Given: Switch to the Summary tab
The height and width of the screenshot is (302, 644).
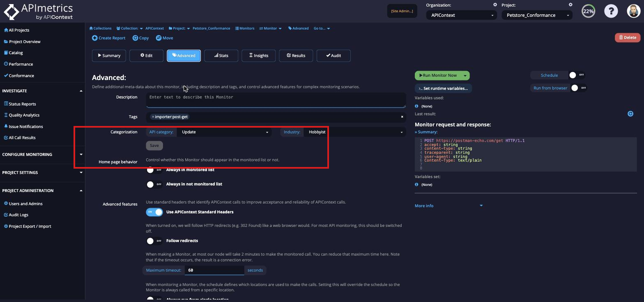Looking at the screenshot, I should click(109, 55).
